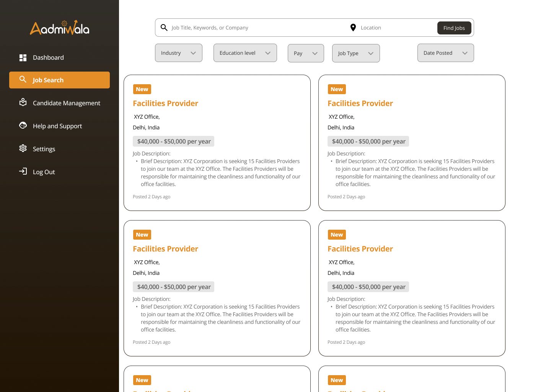Click the New badge on top-left job card
Image resolution: width=551 pixels, height=392 pixels.
pyautogui.click(x=142, y=89)
